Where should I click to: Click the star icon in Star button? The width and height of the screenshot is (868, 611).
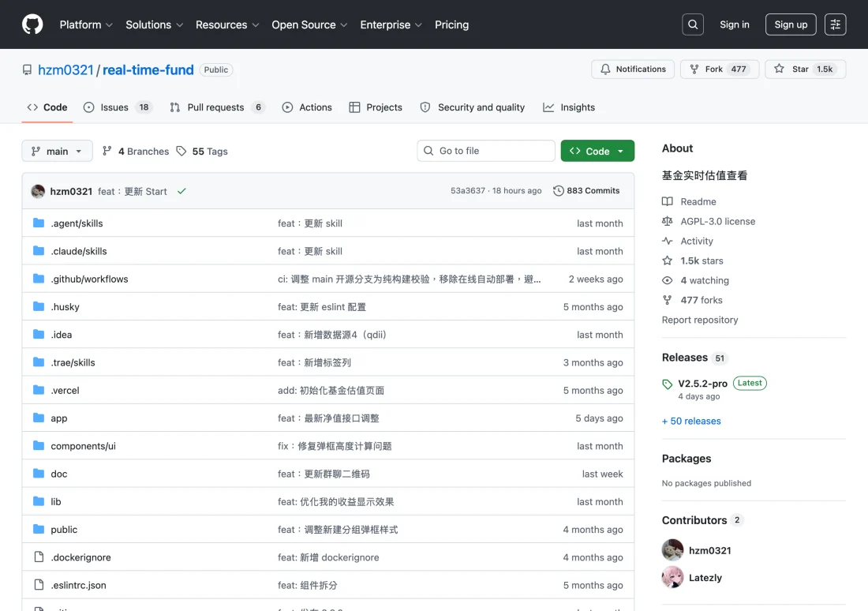(779, 69)
